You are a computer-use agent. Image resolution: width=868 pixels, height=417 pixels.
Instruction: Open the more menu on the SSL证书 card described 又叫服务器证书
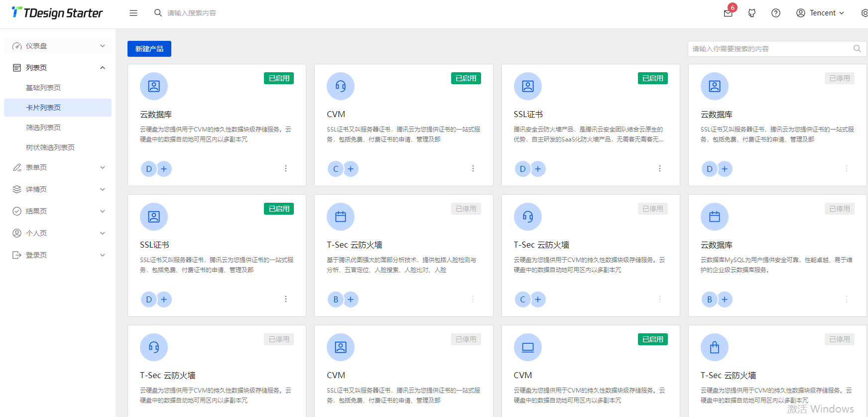286,299
